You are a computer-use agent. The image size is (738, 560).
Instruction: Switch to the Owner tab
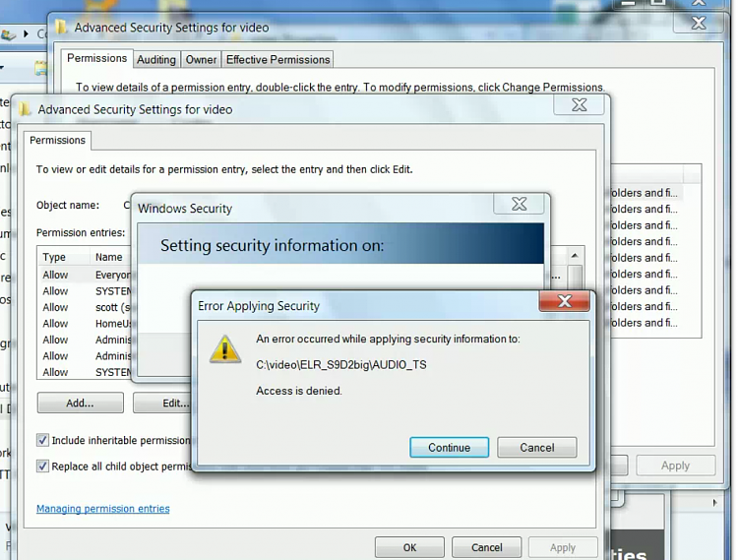coord(201,60)
